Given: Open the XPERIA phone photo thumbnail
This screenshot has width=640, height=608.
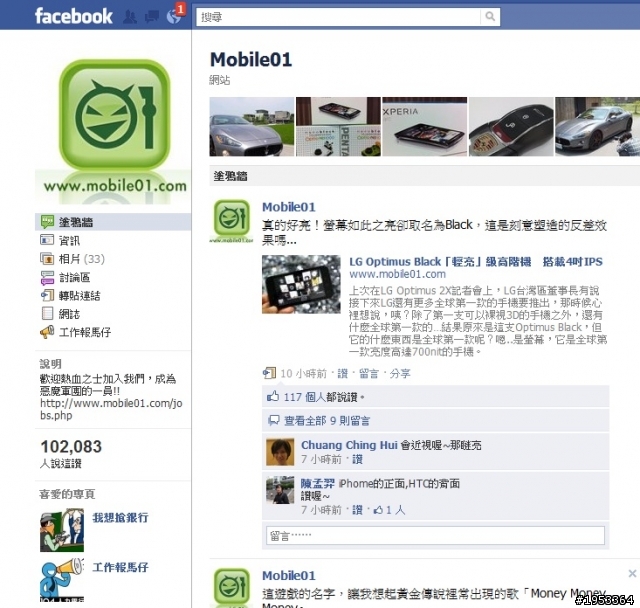Looking at the screenshot, I should click(x=424, y=126).
